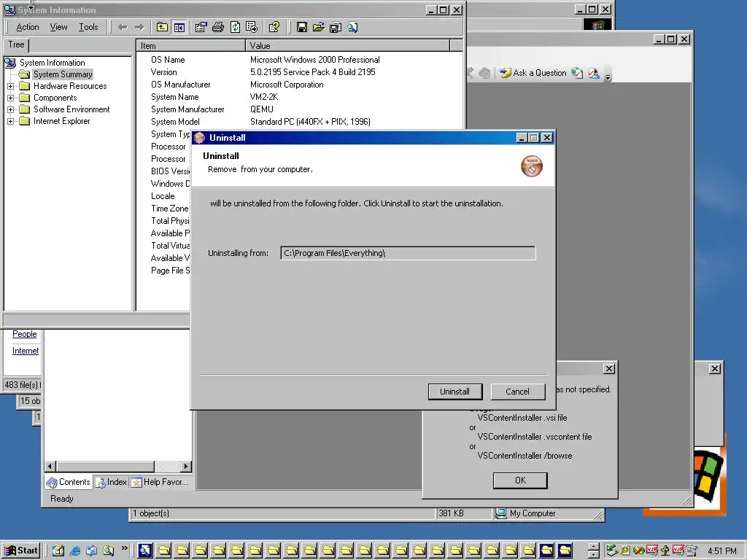The width and height of the screenshot is (747, 560).
Task: Click the Locale row
Action: click(163, 196)
